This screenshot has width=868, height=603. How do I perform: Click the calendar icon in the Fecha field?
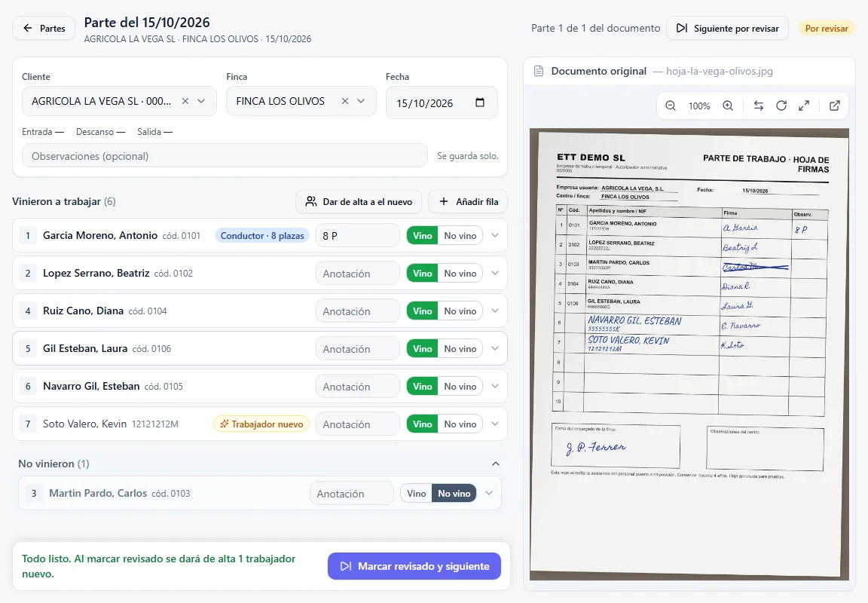[480, 103]
